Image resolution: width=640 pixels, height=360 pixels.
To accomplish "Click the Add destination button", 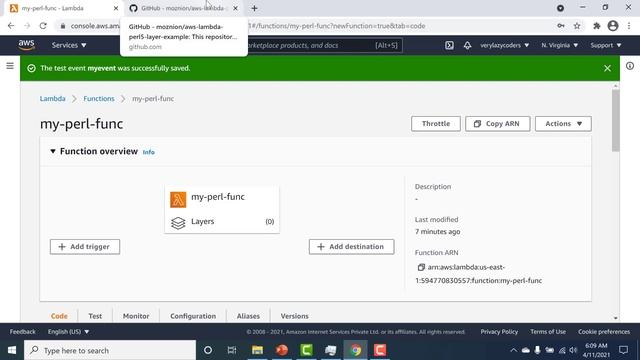I will tap(351, 247).
